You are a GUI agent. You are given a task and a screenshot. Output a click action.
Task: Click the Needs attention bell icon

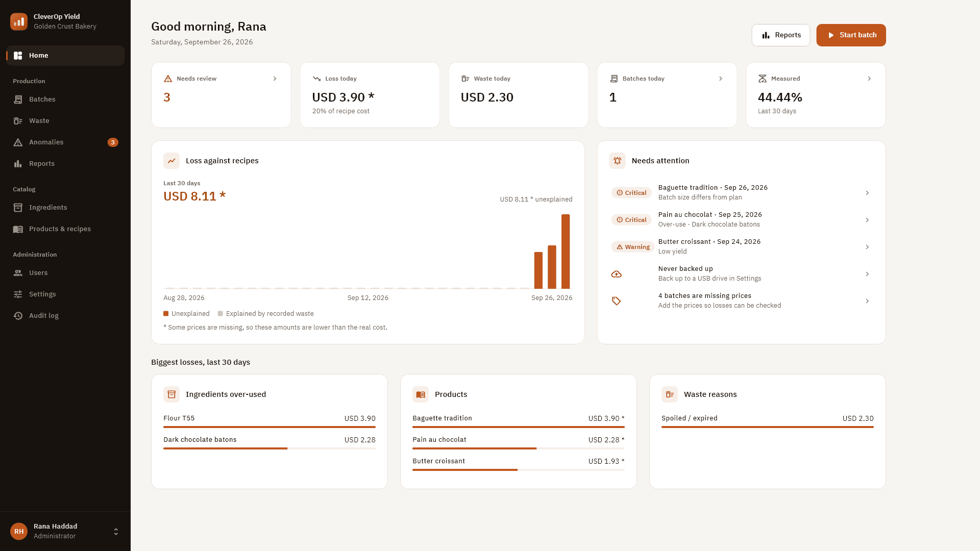(x=618, y=161)
